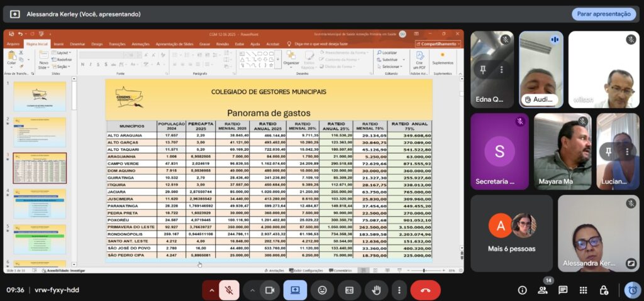Open the Transições ribbon tab
The height and width of the screenshot is (301, 644).
click(x=117, y=44)
